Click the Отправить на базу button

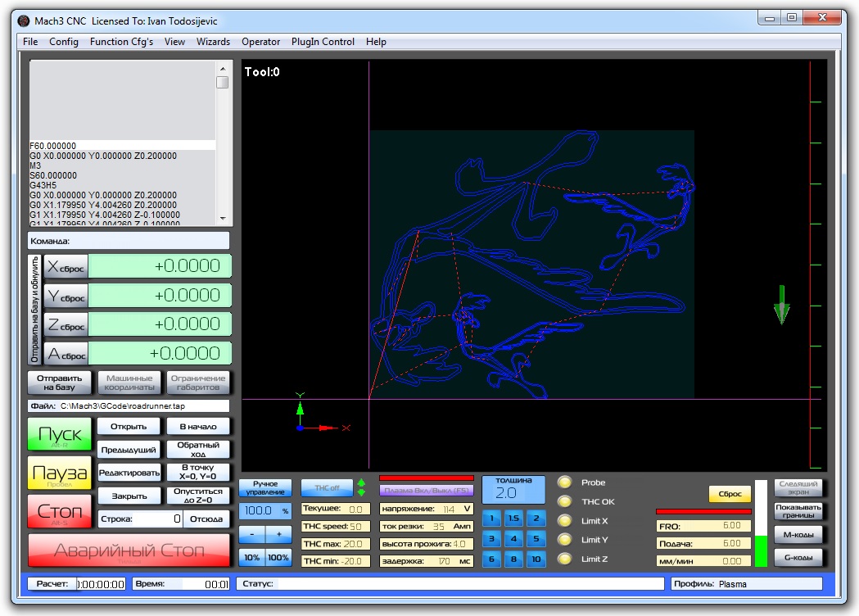(59, 383)
